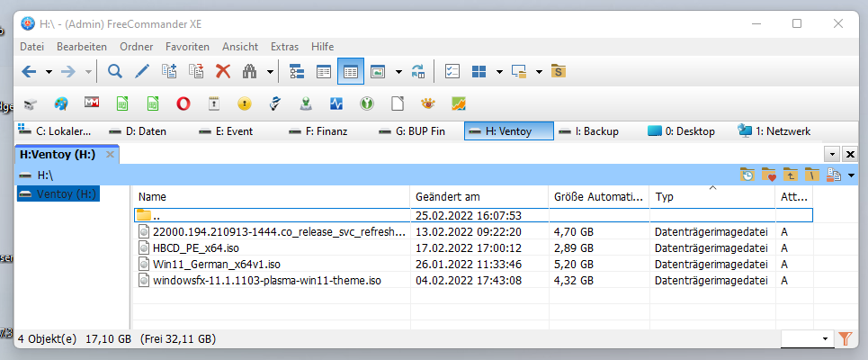This screenshot has width=868, height=360.
Task: Sort by the Typ column header
Action: pyautogui.click(x=712, y=196)
